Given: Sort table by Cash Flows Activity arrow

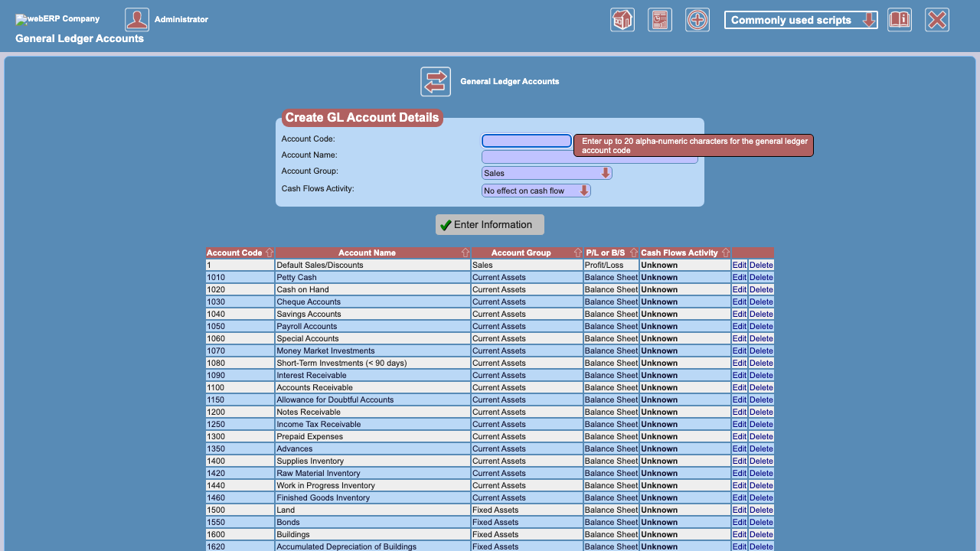Looking at the screenshot, I should [725, 253].
